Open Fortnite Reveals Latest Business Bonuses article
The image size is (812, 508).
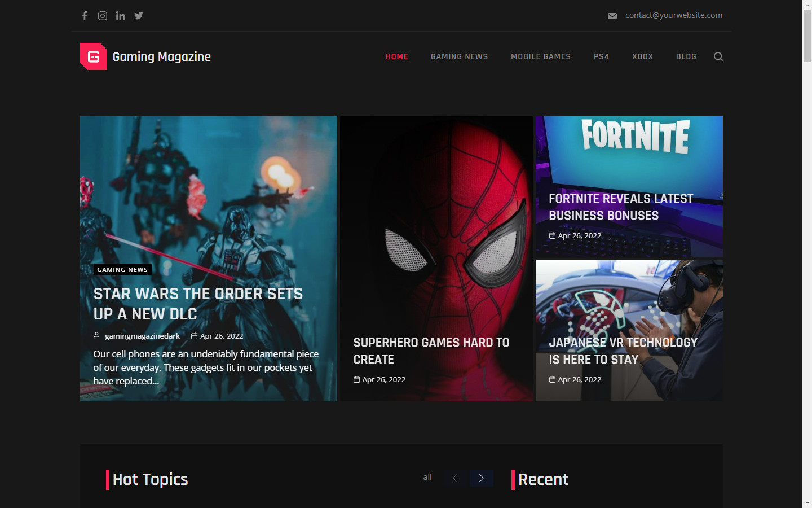(621, 207)
